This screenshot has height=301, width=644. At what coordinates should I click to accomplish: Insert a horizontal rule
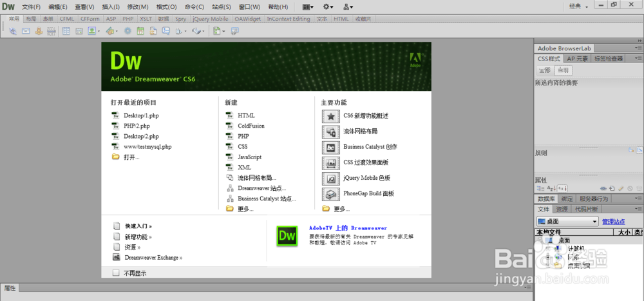[52, 31]
